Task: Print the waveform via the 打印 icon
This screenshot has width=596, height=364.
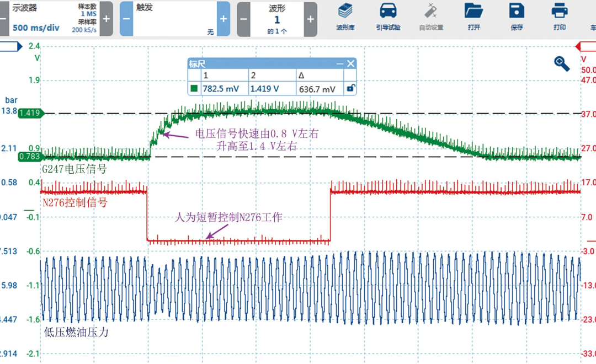Action: [x=559, y=17]
